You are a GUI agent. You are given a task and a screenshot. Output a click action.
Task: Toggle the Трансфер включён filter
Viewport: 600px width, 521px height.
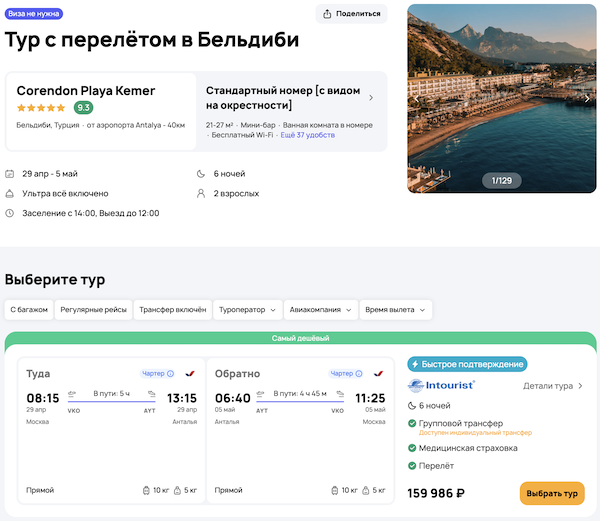point(172,310)
